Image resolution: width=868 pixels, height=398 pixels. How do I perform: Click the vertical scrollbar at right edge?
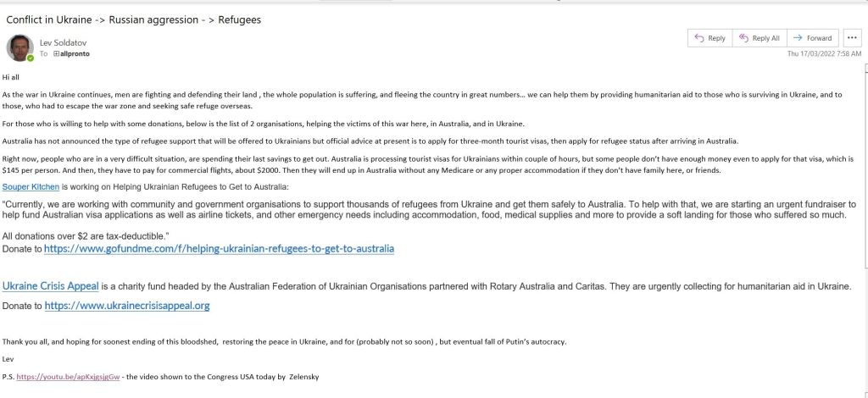tap(864, 212)
